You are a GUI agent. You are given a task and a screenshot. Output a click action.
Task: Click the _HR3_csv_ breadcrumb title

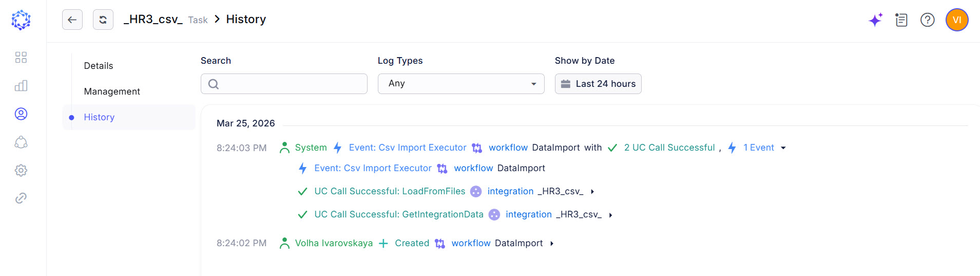coord(153,20)
